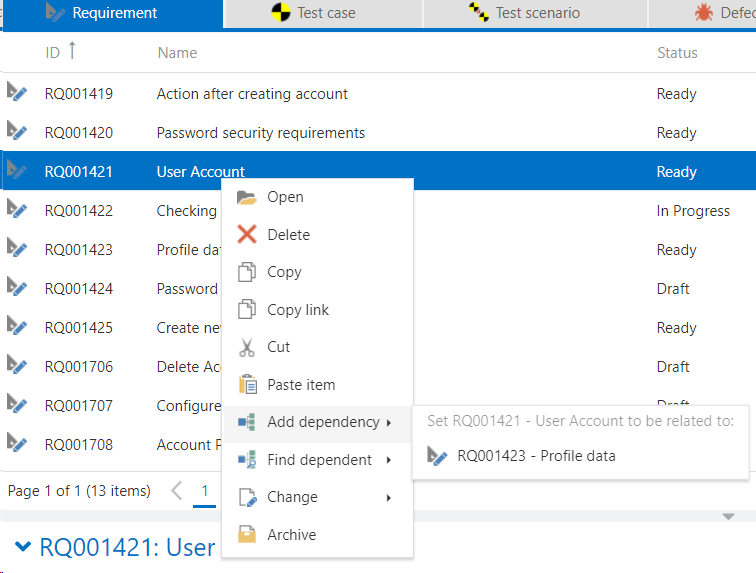Click the folder icon beside Open
This screenshot has height=573, width=756.
247,197
